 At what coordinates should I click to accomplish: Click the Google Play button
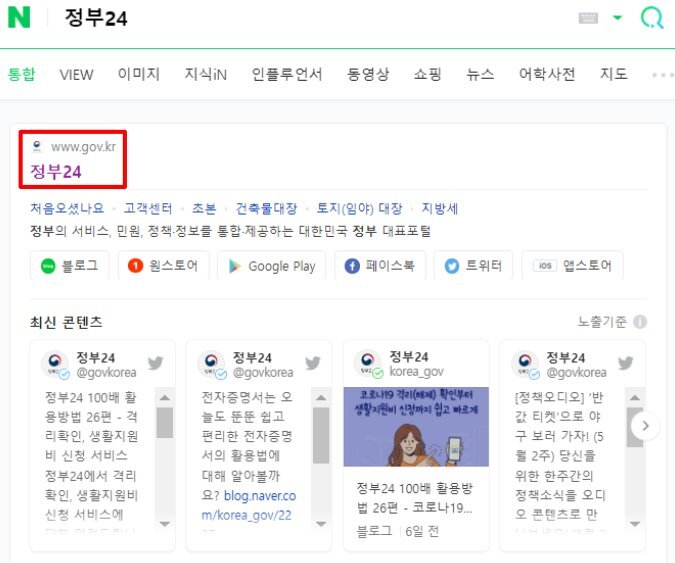[x=272, y=266]
